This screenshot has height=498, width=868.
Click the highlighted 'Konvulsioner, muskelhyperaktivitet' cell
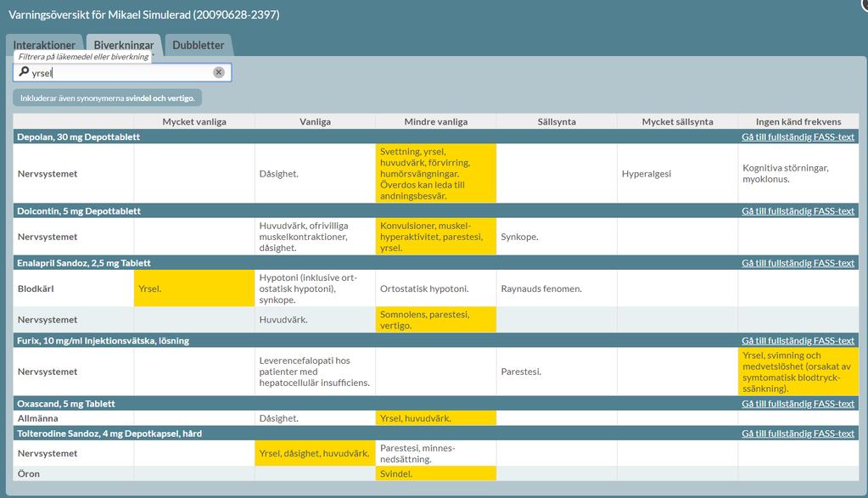pyautogui.click(x=435, y=236)
